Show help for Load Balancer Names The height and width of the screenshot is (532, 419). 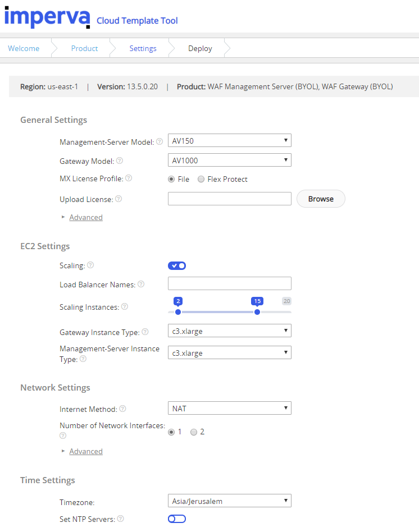click(x=141, y=284)
